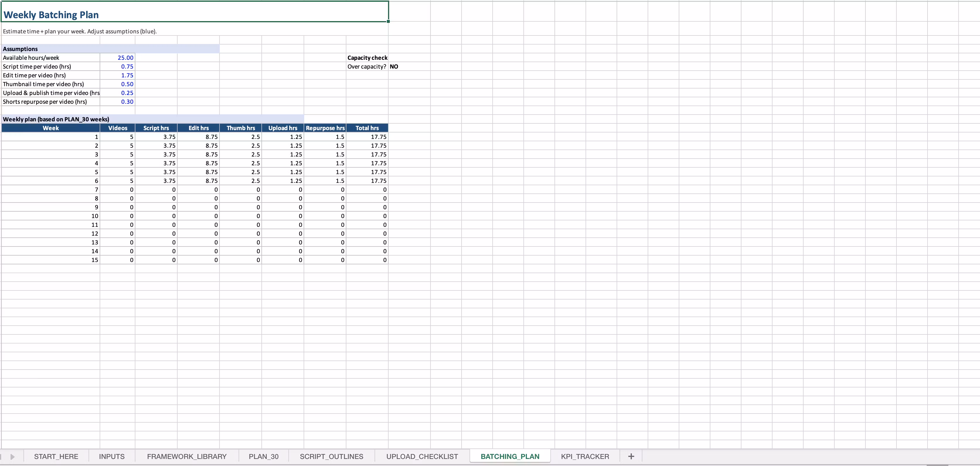Select the PLAN_30 sheet tab
This screenshot has height=466, width=980.
(263, 457)
